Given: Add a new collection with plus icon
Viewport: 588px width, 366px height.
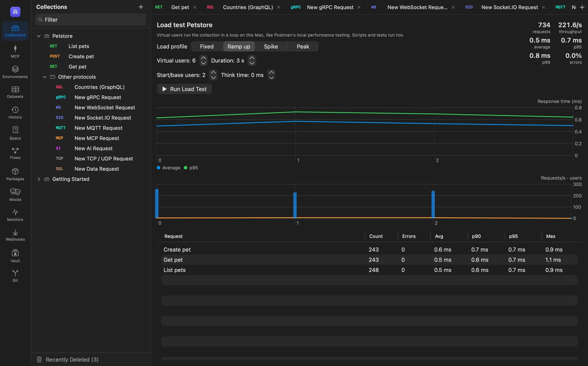Looking at the screenshot, I should pyautogui.click(x=141, y=7).
